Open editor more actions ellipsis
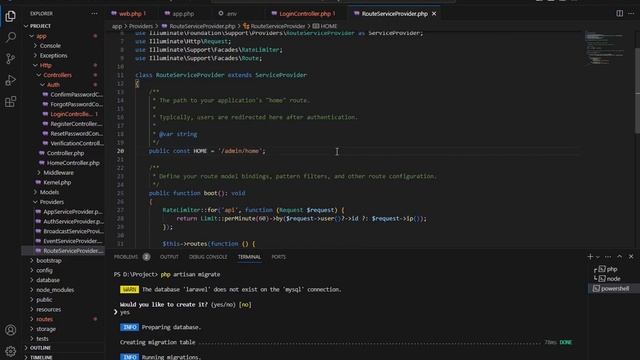 (x=631, y=13)
